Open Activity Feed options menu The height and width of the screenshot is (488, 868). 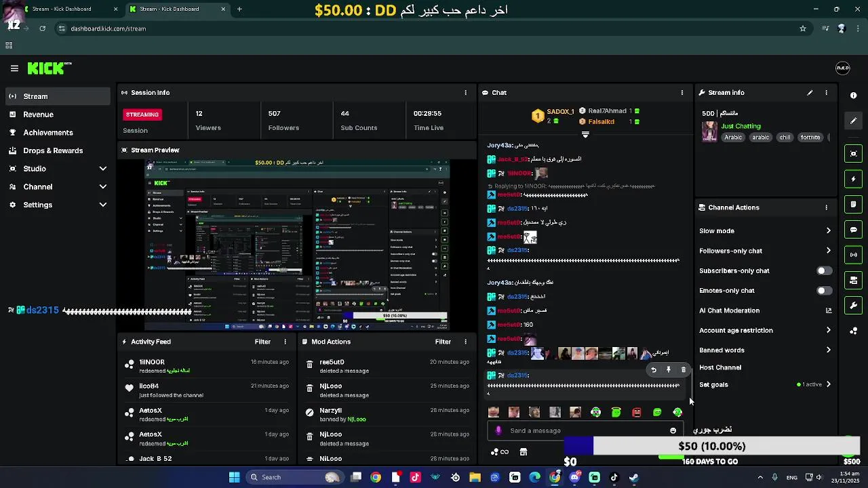(x=285, y=342)
